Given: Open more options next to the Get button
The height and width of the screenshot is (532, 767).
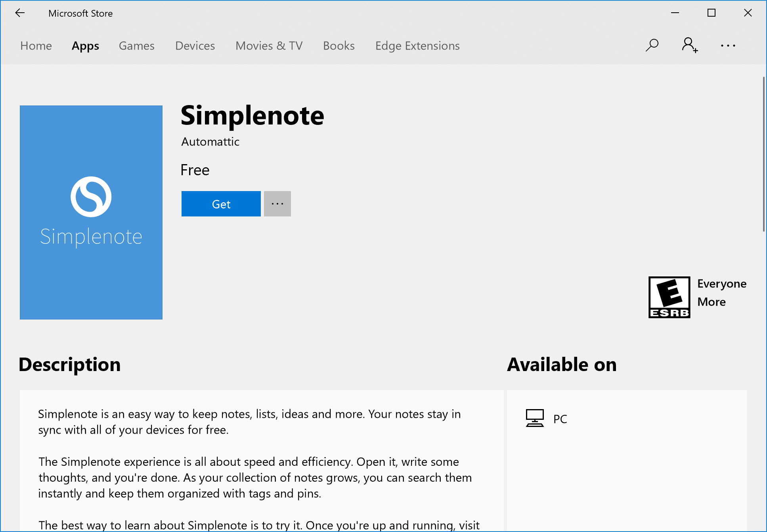Looking at the screenshot, I should tap(277, 203).
